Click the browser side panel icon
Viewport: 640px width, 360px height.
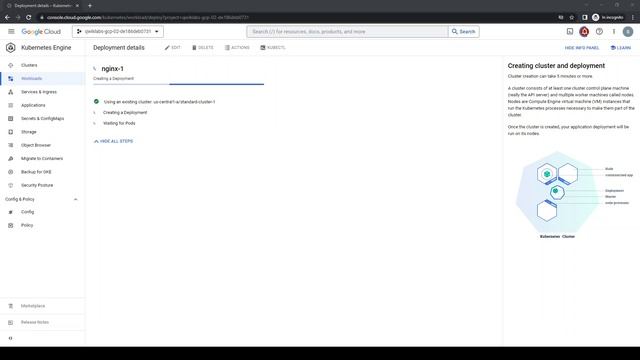point(584,18)
